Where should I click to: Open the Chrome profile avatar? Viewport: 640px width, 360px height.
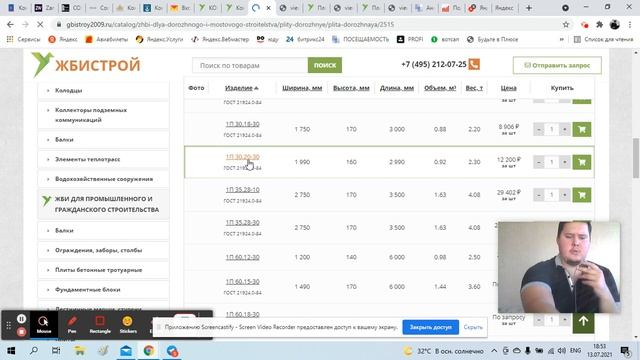[615, 24]
